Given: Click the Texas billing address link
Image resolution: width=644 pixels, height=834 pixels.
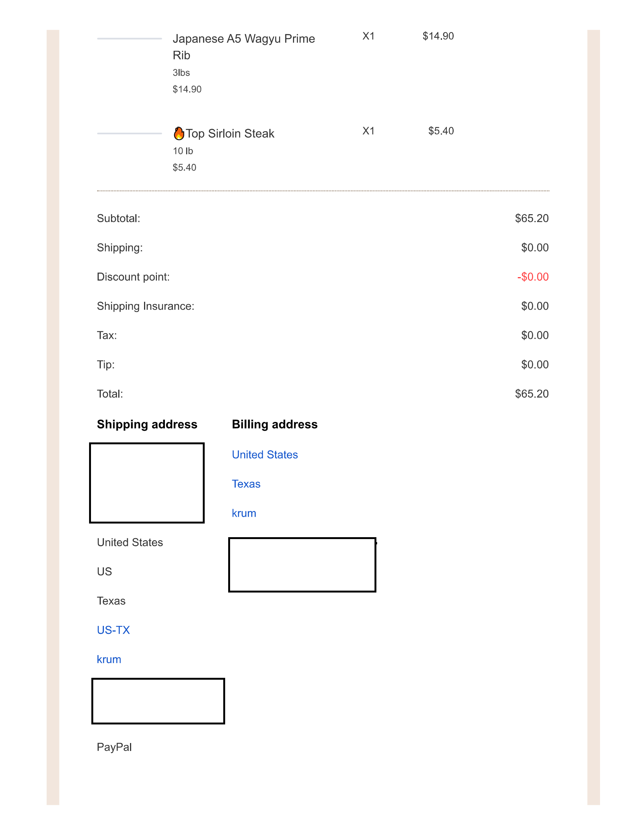Looking at the screenshot, I should point(246,484).
